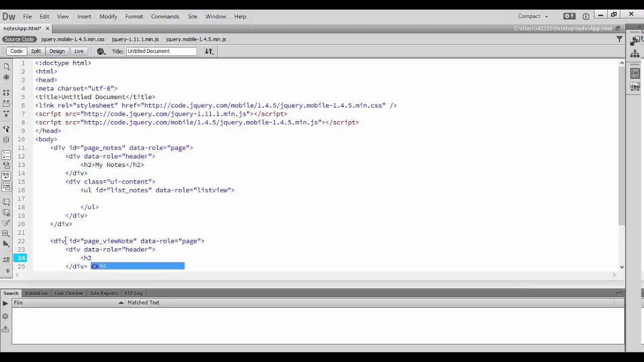The image size is (644, 362).
Task: Open related file jquery.mobile-1.4.5.min.js
Action: click(x=196, y=39)
